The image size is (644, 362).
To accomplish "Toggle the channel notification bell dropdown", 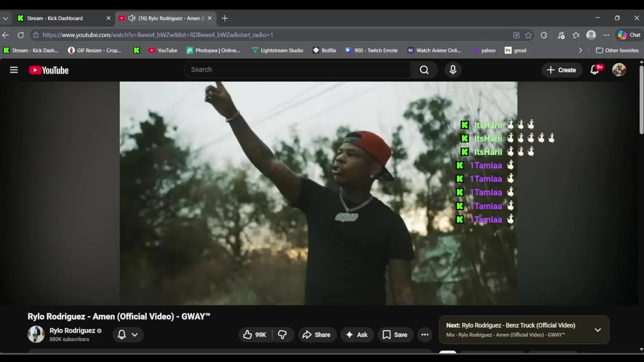I will (x=128, y=335).
